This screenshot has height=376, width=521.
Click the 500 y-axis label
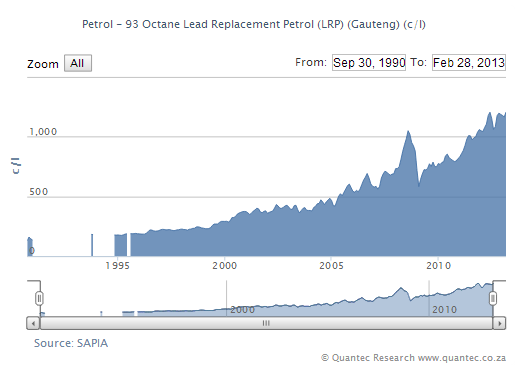click(38, 192)
